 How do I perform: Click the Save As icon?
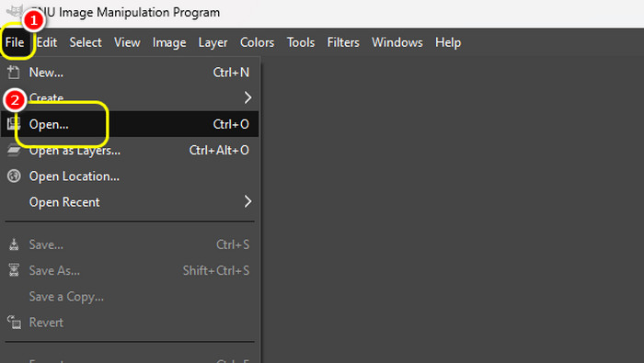coord(14,270)
